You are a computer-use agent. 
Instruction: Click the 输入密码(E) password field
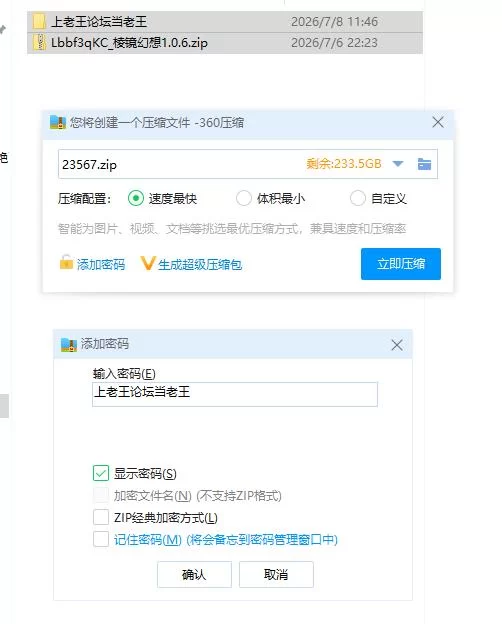click(x=235, y=394)
